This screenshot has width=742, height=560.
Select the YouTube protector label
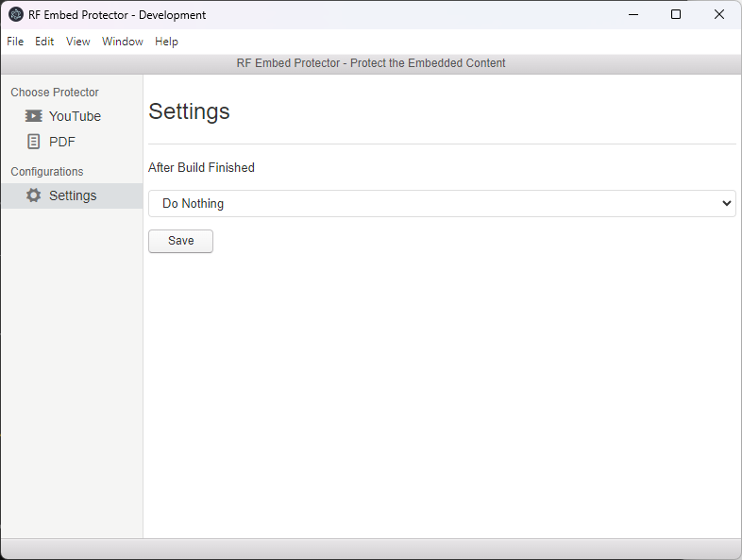click(76, 116)
